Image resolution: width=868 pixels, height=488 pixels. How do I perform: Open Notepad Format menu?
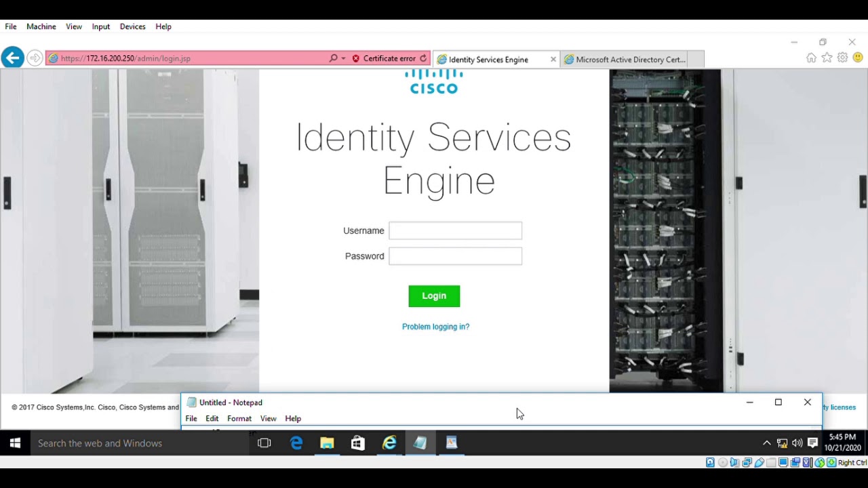[x=239, y=419]
